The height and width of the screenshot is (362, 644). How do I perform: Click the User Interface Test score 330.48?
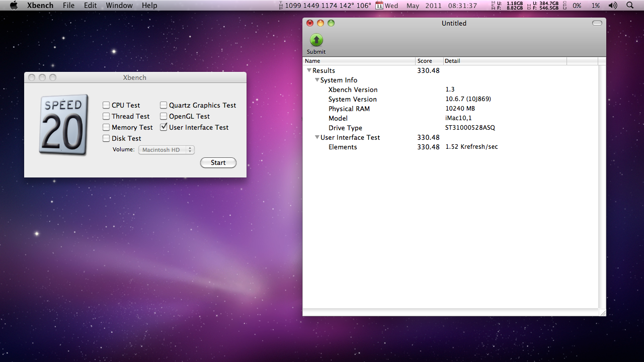tap(428, 137)
